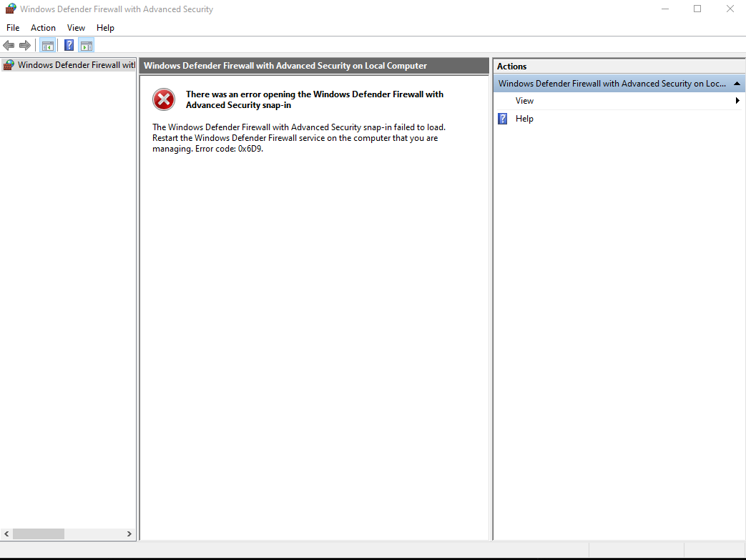
Task: Open the File menu
Action: coord(12,27)
